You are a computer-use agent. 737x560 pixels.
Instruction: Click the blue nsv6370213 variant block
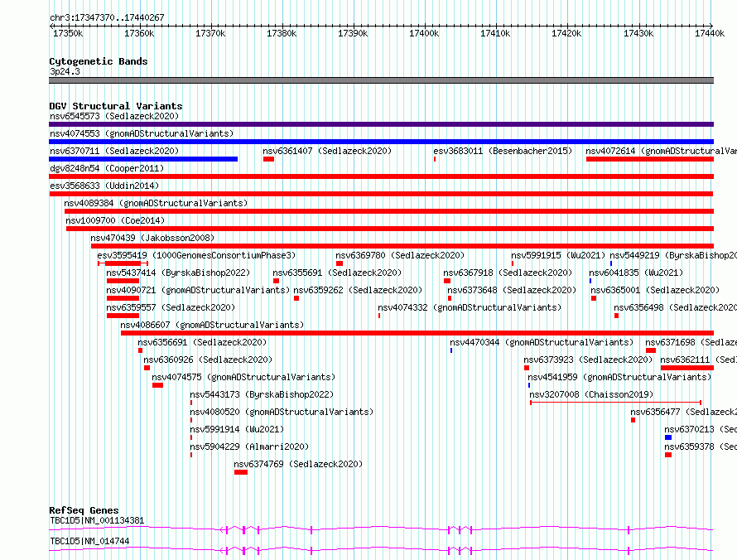click(668, 437)
